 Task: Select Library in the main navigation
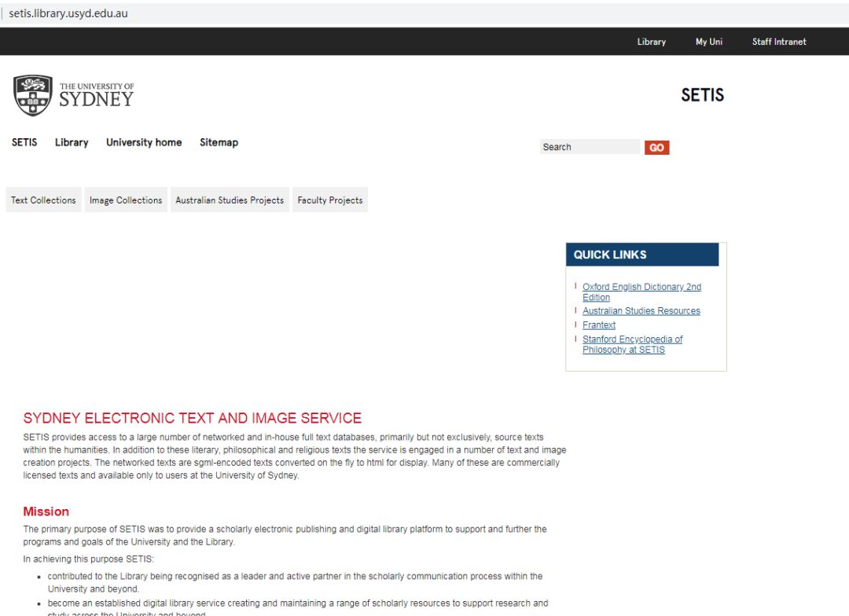(72, 142)
